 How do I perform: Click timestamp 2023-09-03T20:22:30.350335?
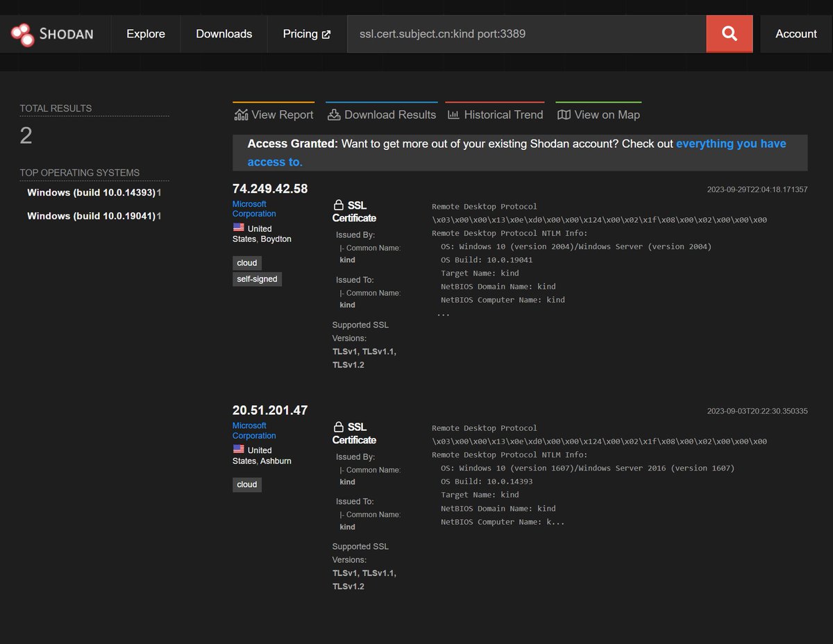(757, 411)
